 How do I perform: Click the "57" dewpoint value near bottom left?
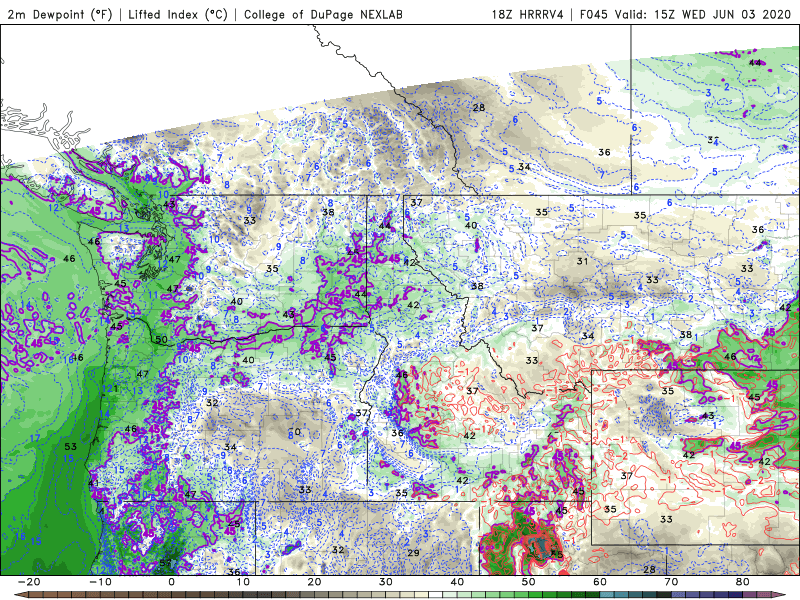[x=165, y=563]
